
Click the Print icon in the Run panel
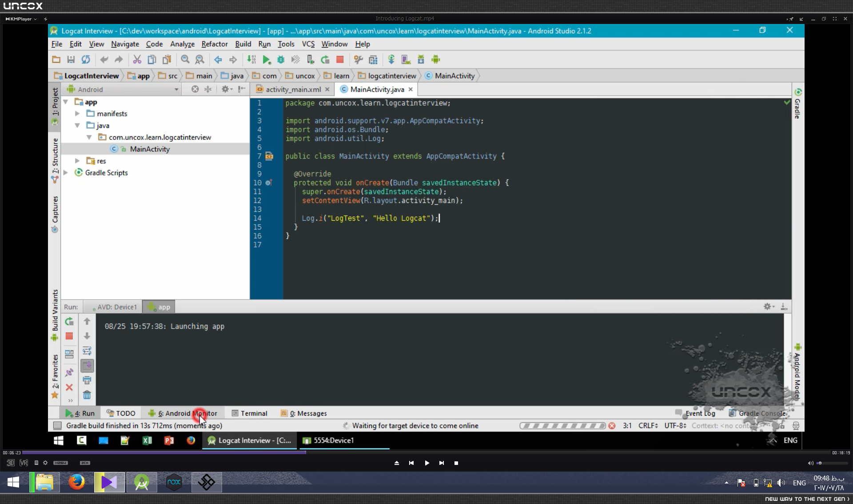click(87, 380)
